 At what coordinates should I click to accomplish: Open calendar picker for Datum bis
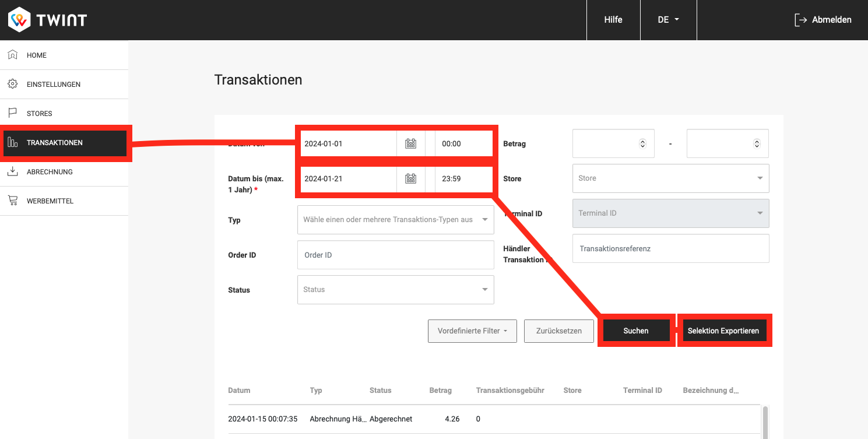coord(410,178)
